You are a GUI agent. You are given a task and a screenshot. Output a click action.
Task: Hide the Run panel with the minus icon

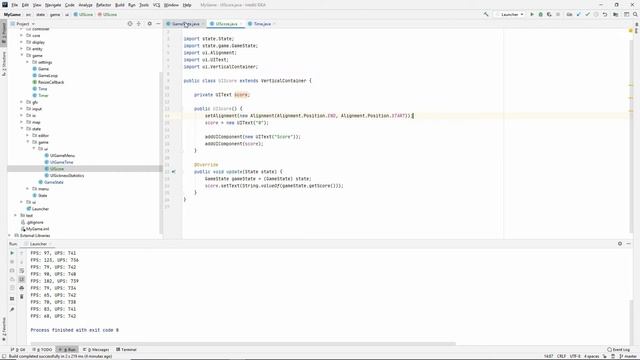tap(629, 244)
